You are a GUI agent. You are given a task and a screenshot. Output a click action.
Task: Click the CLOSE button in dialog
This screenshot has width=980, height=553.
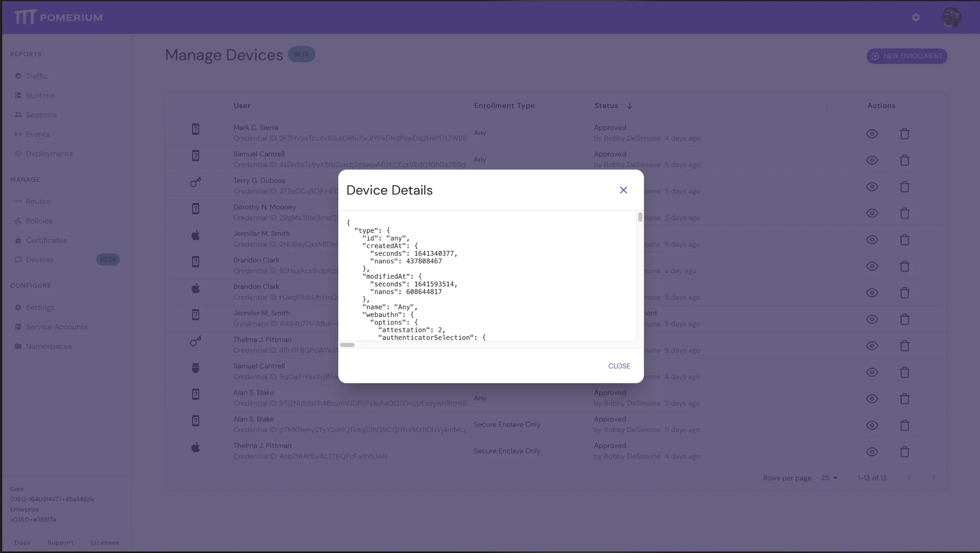click(x=619, y=366)
